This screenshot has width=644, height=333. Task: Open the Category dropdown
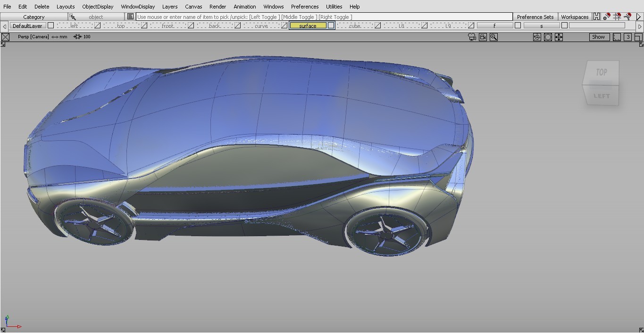pyautogui.click(x=34, y=17)
